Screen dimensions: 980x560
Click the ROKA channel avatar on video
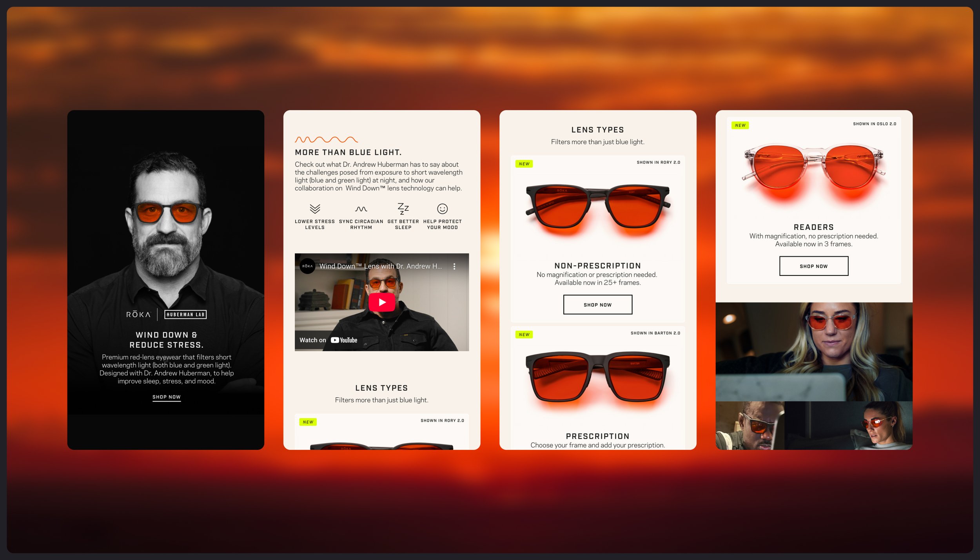click(x=307, y=266)
